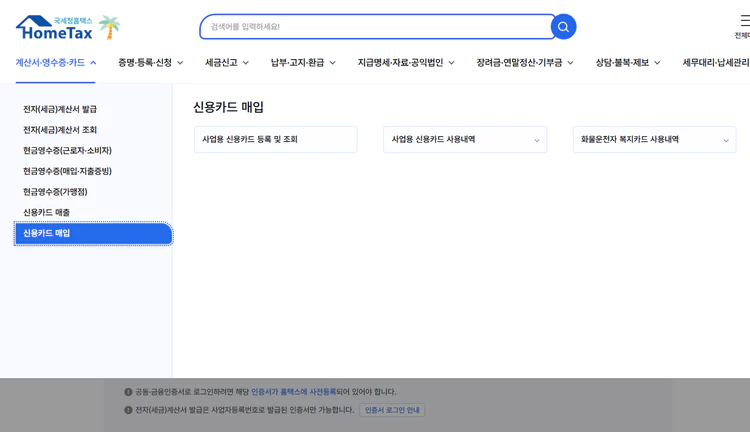This screenshot has width=750, height=432.
Task: Expand 사업용 신용카드 사용내역 dropdown
Action: [x=465, y=139]
